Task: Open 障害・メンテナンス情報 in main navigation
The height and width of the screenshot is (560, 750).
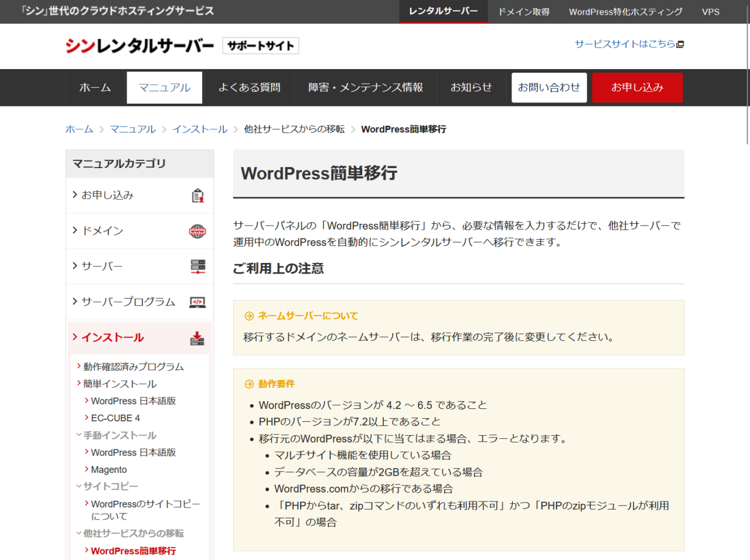Action: pyautogui.click(x=366, y=88)
